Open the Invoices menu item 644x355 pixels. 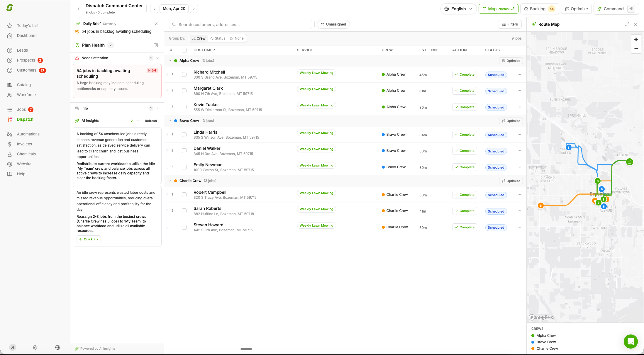point(24,144)
